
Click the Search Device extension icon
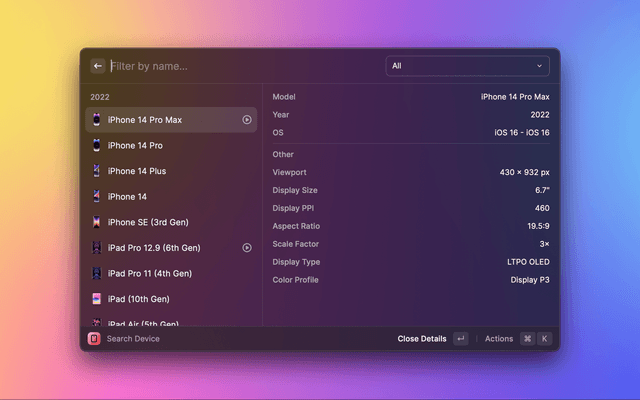[x=94, y=339]
